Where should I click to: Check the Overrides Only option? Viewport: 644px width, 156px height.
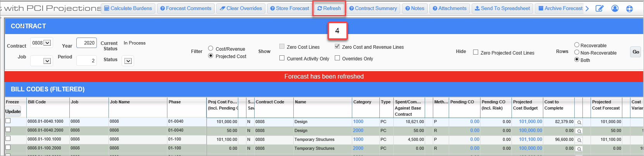click(x=337, y=58)
